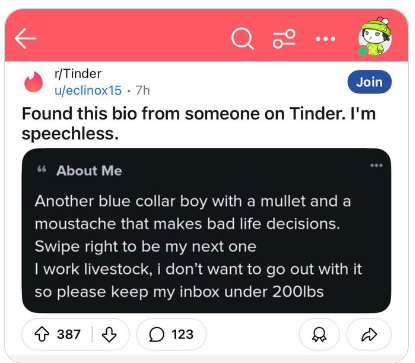Open the header three-dot overflow menu
The width and height of the screenshot is (415, 363).
(325, 39)
